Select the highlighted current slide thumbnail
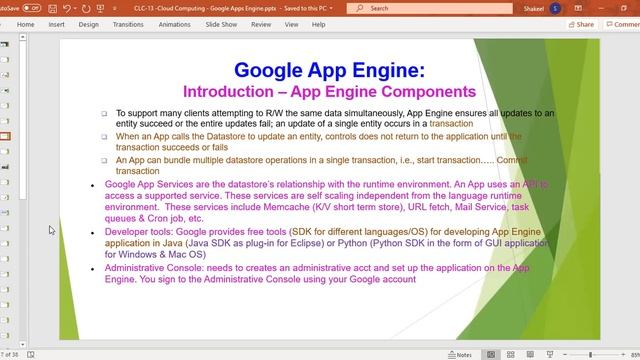 [x=5, y=136]
